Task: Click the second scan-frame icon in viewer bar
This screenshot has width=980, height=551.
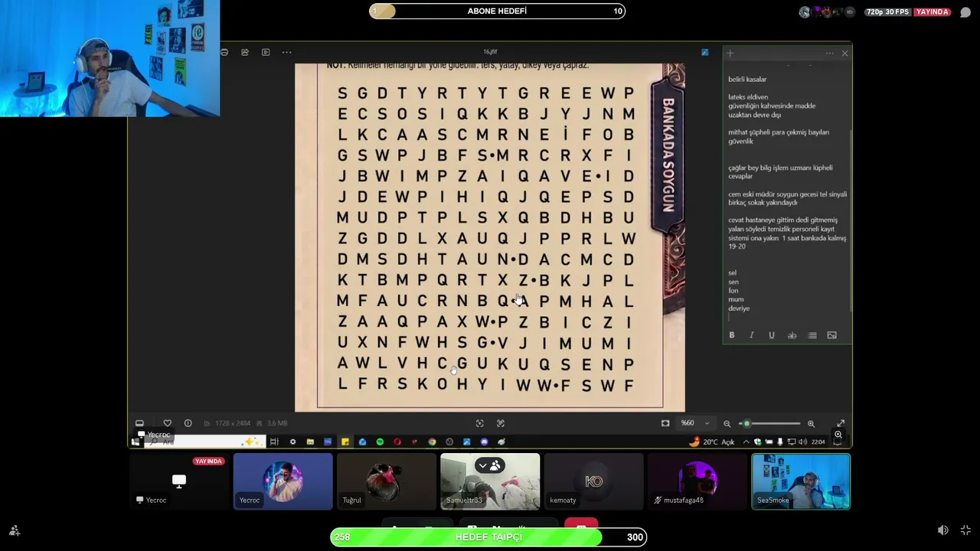Action: [x=501, y=423]
